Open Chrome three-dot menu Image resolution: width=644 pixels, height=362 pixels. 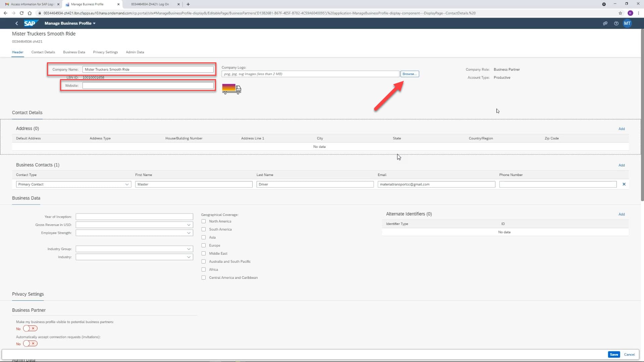(x=639, y=13)
